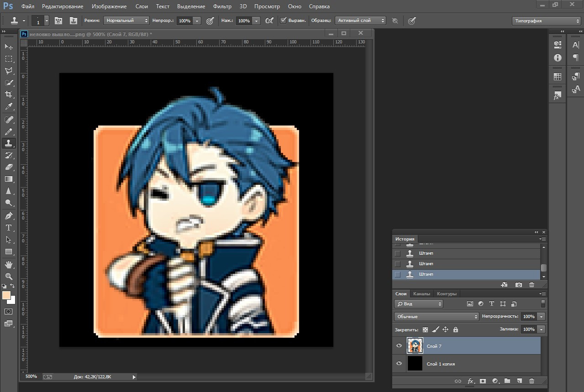Switch to the Контуры tab

[x=446, y=294]
